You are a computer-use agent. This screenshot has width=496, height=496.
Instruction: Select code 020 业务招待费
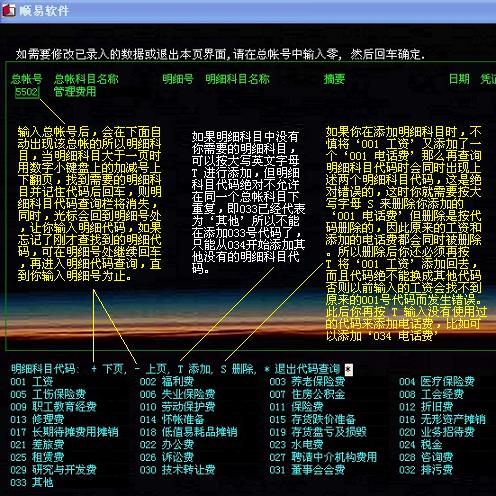[x=437, y=432]
